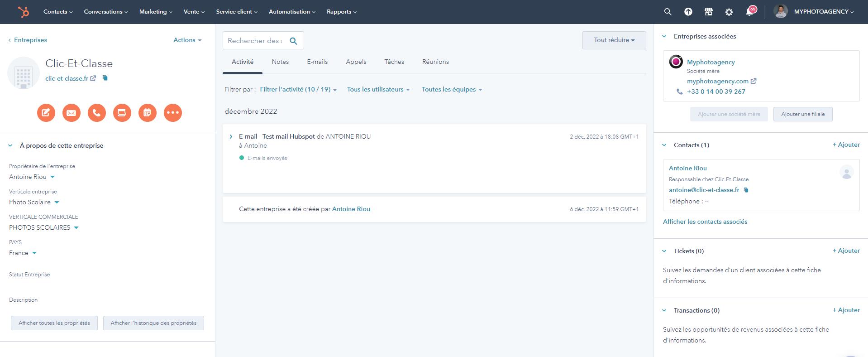This screenshot has height=357, width=868.
Task: Open the Actions dropdown
Action: (187, 40)
